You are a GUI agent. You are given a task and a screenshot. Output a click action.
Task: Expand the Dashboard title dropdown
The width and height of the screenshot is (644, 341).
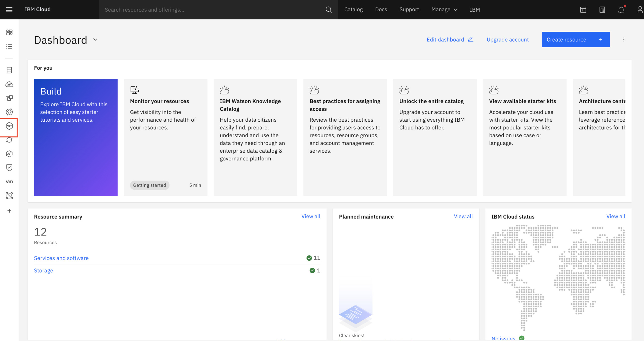(x=95, y=40)
